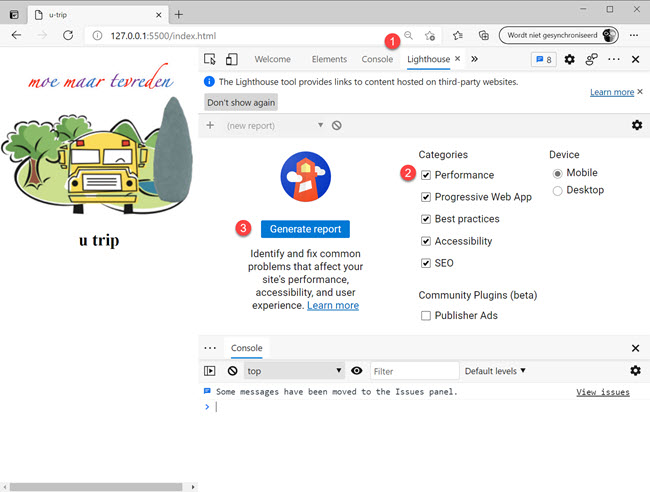650x492 pixels.
Task: Switch to the Welcome tab
Action: pyautogui.click(x=273, y=60)
